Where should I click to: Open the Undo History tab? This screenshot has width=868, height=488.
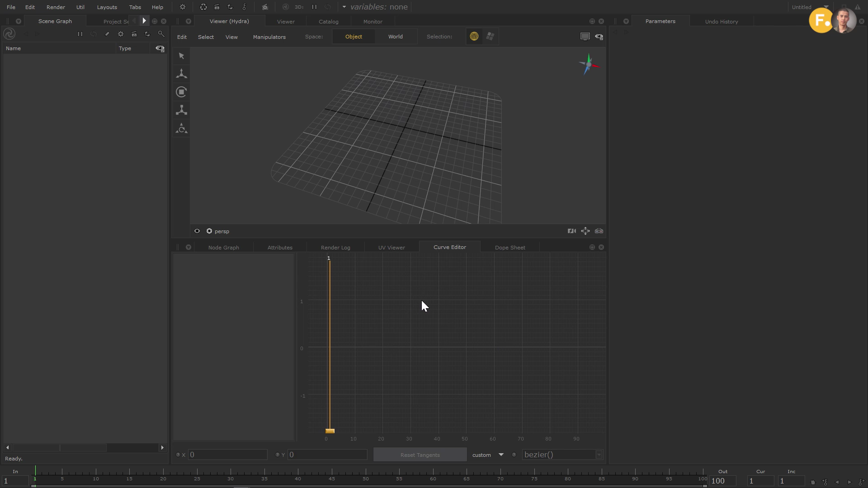point(721,22)
